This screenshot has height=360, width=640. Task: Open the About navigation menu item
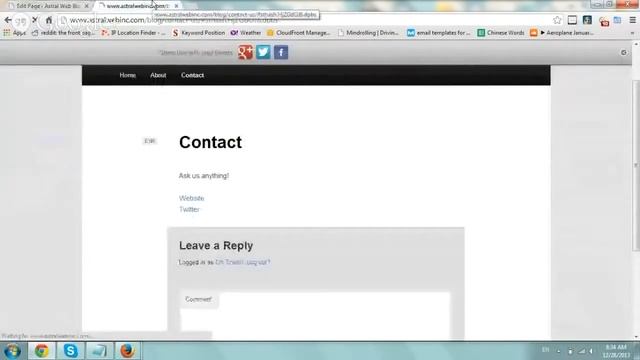pyautogui.click(x=158, y=75)
